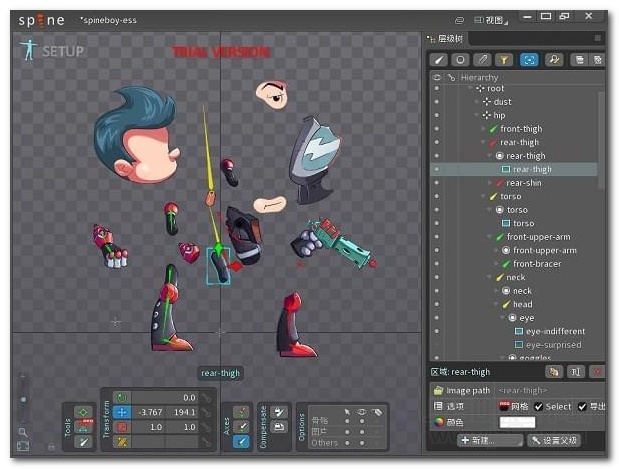
Task: Toggle visibility dot for front-thigh bone
Action: 437,129
